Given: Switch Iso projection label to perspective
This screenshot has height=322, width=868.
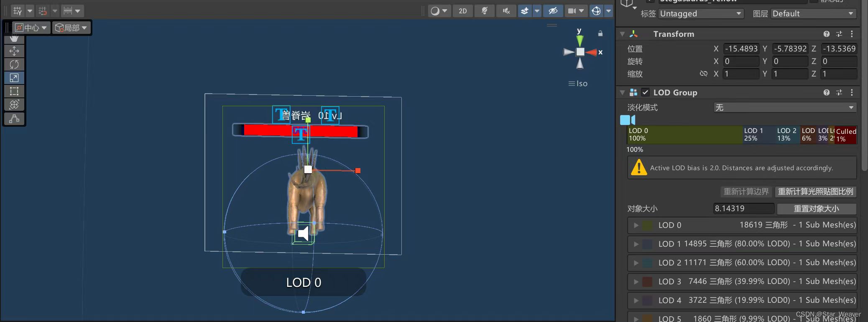Looking at the screenshot, I should coord(578,84).
